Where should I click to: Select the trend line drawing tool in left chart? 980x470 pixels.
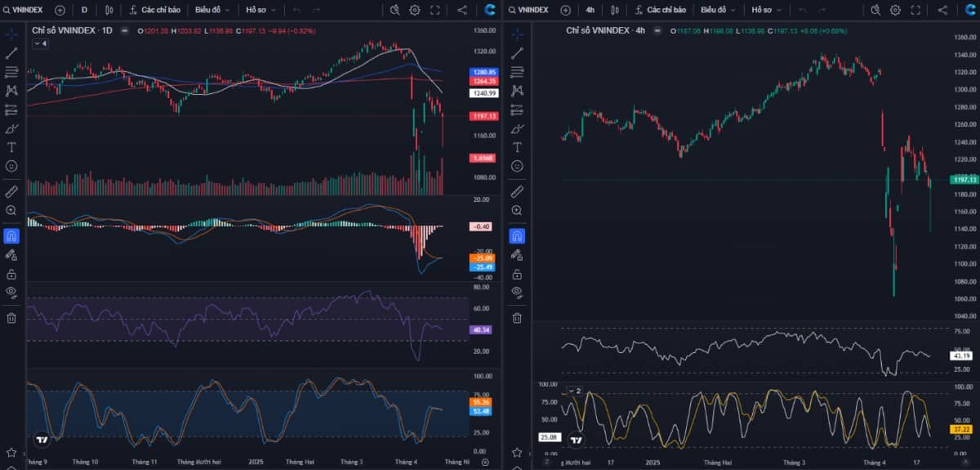[11, 53]
